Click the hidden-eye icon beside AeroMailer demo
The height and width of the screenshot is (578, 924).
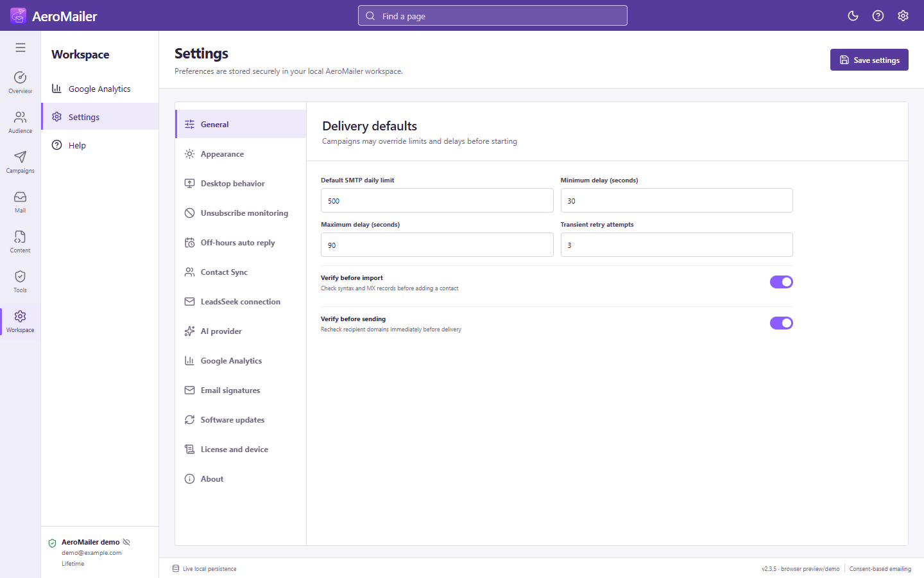pos(126,542)
